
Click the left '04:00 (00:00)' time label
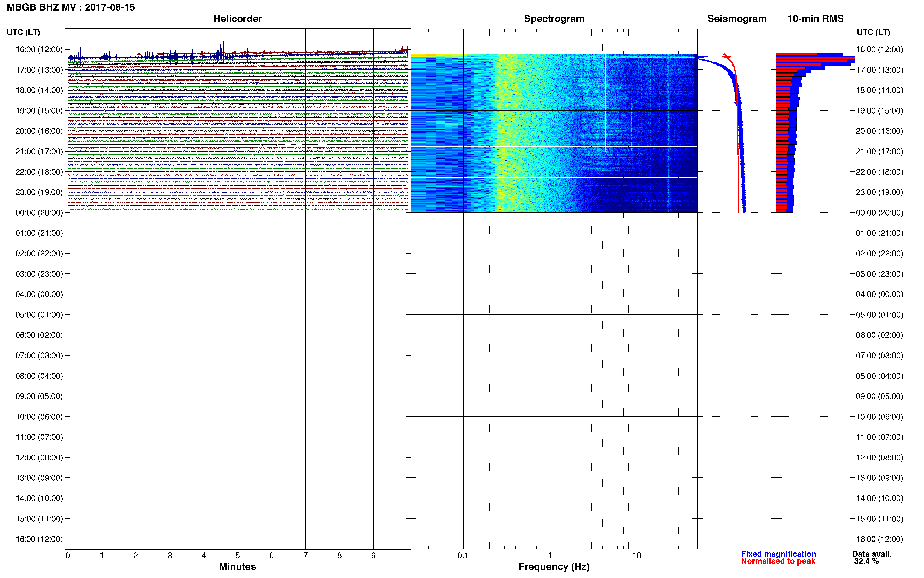point(39,294)
